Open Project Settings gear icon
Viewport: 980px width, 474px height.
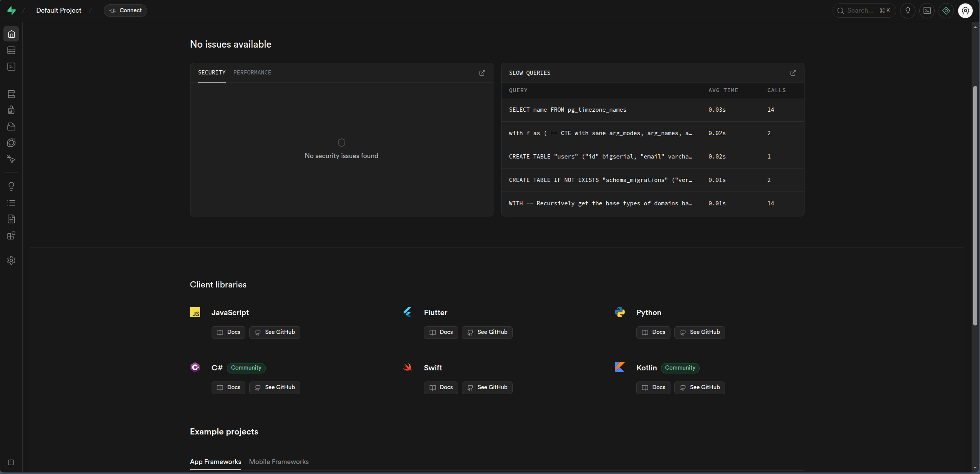12,260
